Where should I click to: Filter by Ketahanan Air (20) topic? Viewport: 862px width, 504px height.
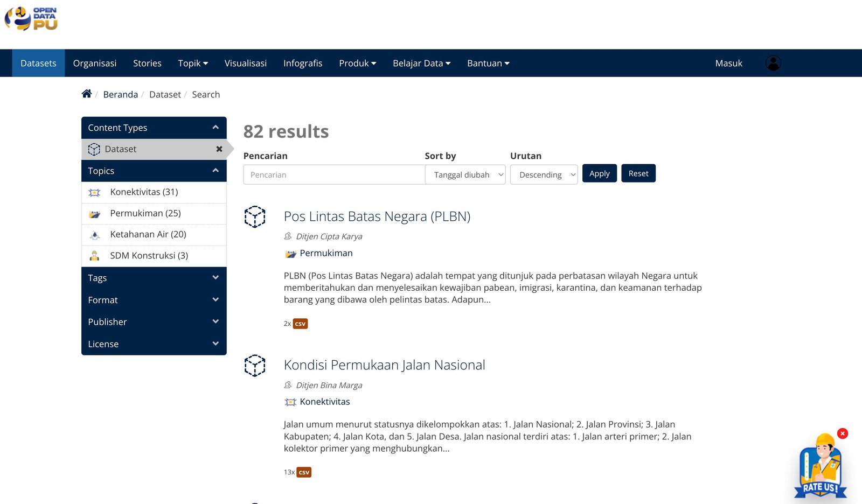click(x=148, y=234)
